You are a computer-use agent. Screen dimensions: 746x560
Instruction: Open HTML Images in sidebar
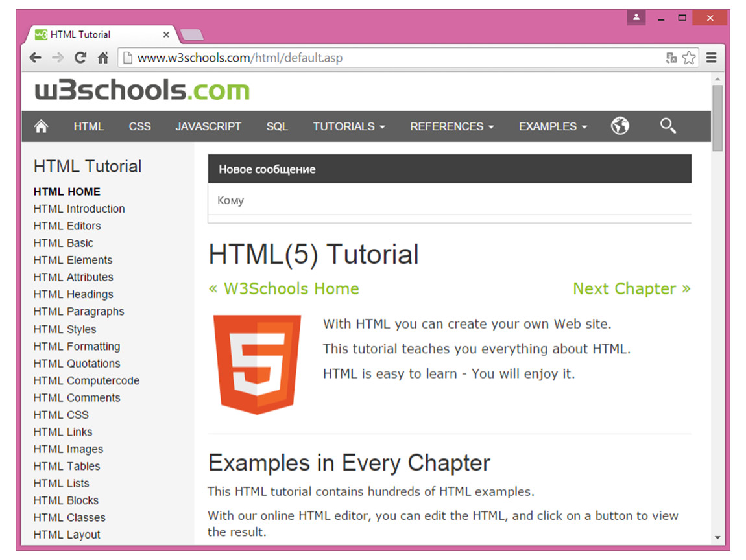click(68, 449)
